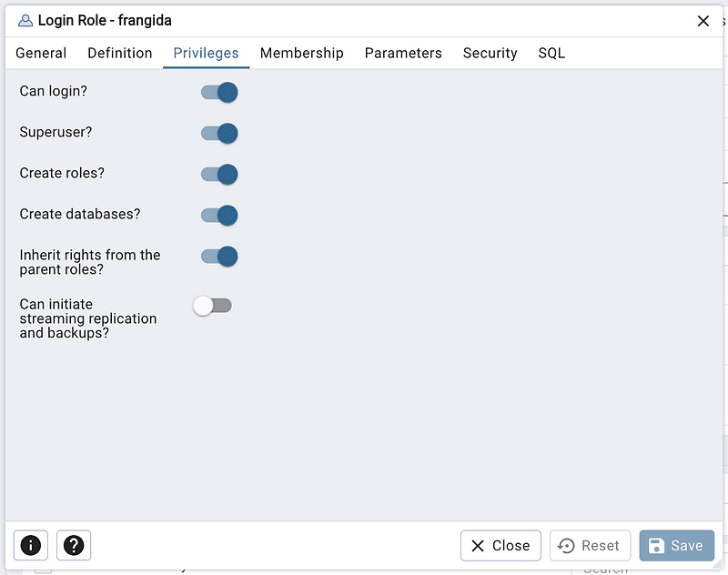Disable the Superuser toggle
This screenshot has width=728, height=575.
tap(219, 133)
